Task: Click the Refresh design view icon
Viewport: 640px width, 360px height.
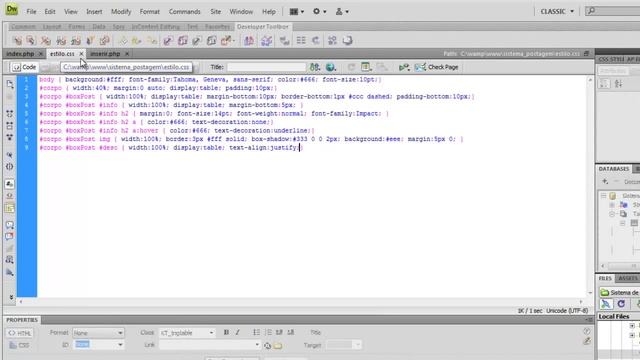Action: point(351,67)
